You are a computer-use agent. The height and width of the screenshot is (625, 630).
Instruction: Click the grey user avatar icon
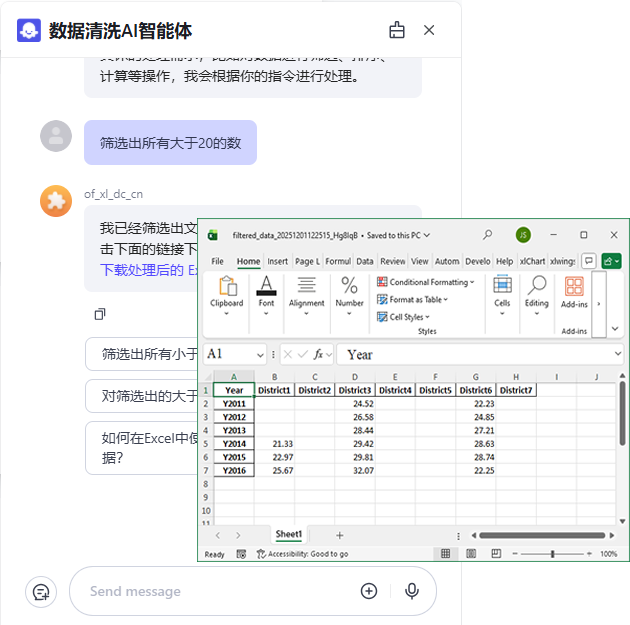coord(56,136)
